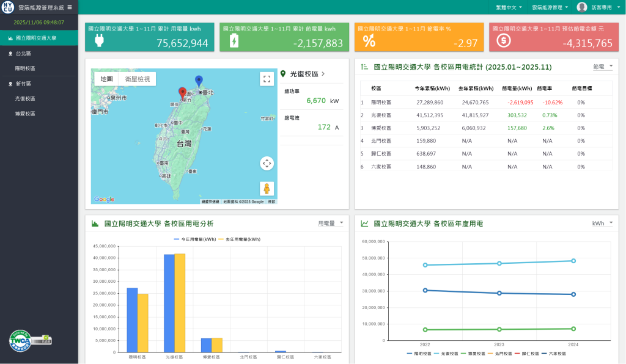Image resolution: width=626 pixels, height=364 pixels.
Task: Click the map camera pan control icon
Action: tap(267, 163)
